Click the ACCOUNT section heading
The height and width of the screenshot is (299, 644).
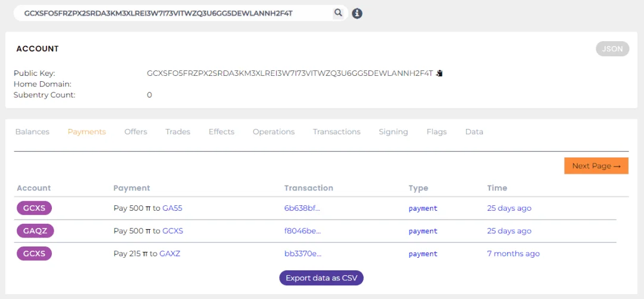pos(38,49)
